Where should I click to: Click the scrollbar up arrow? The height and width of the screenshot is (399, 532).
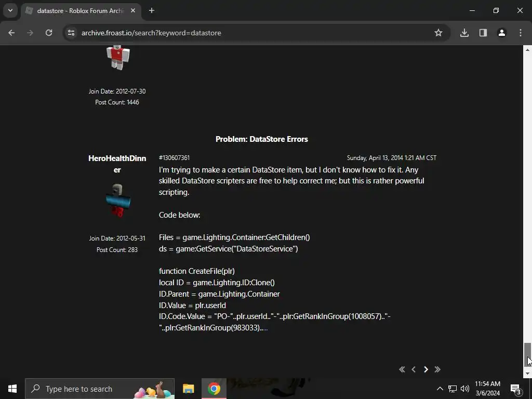coord(527,49)
